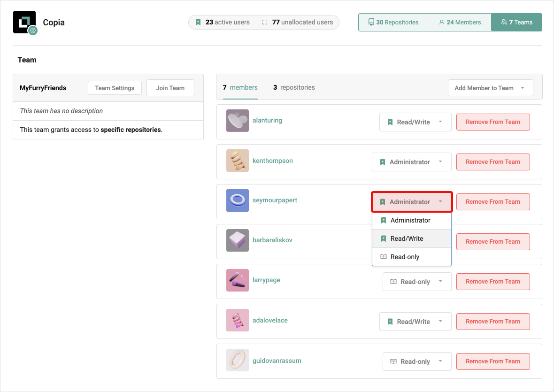Click kenthompson's spiral avatar
Screen dimensions: 554x392
click(x=238, y=161)
